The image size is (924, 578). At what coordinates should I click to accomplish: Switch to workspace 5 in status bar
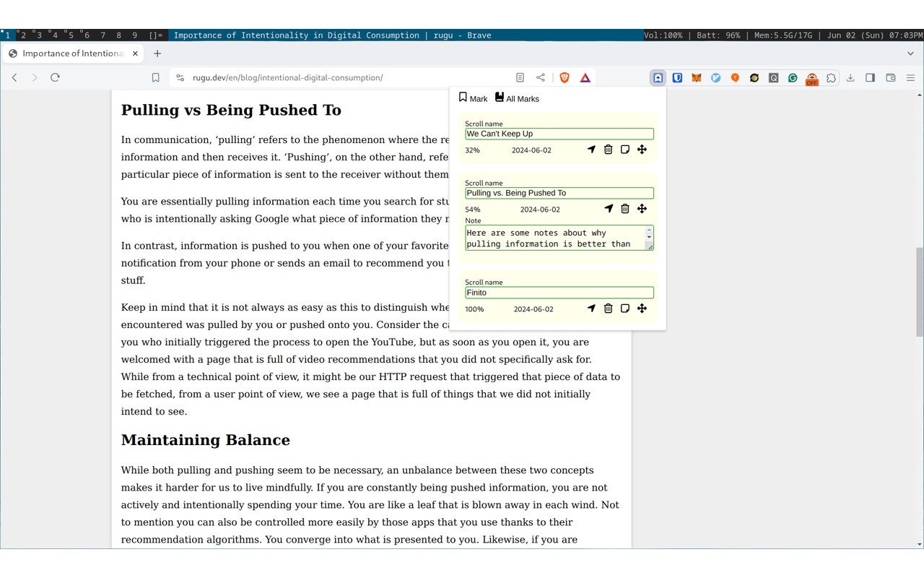[71, 35]
